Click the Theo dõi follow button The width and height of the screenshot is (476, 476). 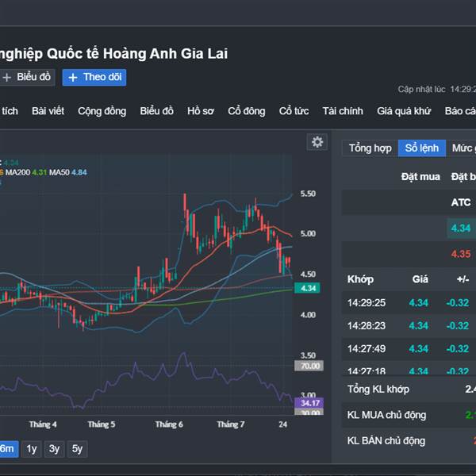click(x=94, y=78)
